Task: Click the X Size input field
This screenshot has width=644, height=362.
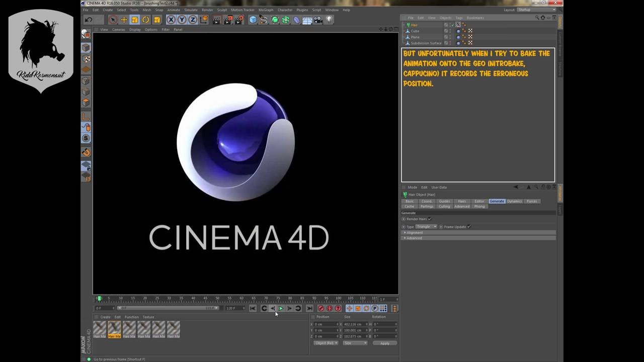Action: click(354, 324)
